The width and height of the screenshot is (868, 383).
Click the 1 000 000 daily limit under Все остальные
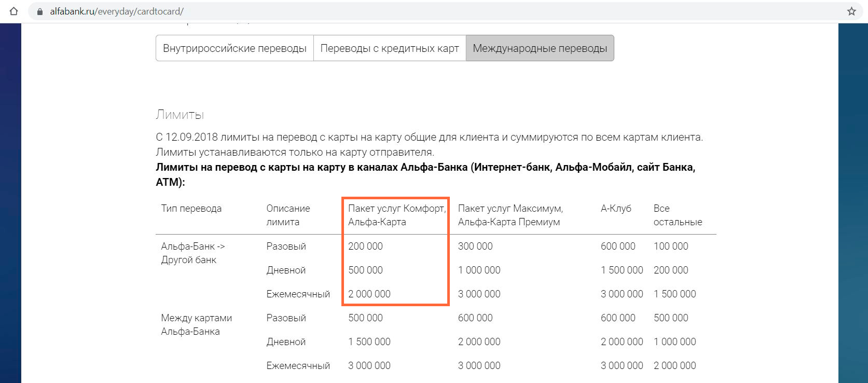tap(675, 341)
